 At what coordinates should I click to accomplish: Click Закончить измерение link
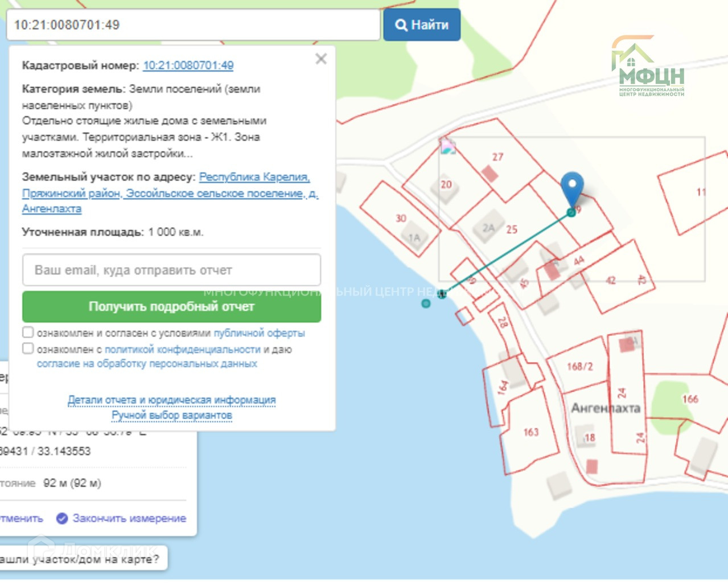129,518
